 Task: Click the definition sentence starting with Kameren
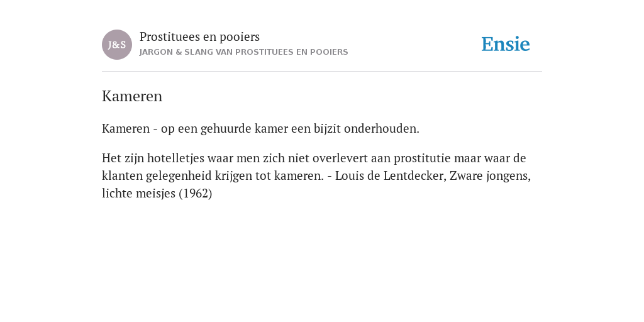point(260,128)
